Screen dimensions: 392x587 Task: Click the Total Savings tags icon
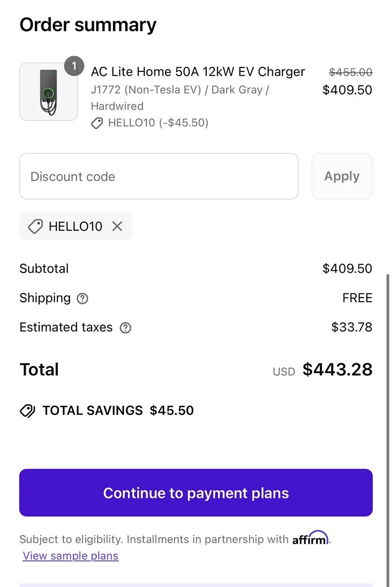pyautogui.click(x=28, y=410)
